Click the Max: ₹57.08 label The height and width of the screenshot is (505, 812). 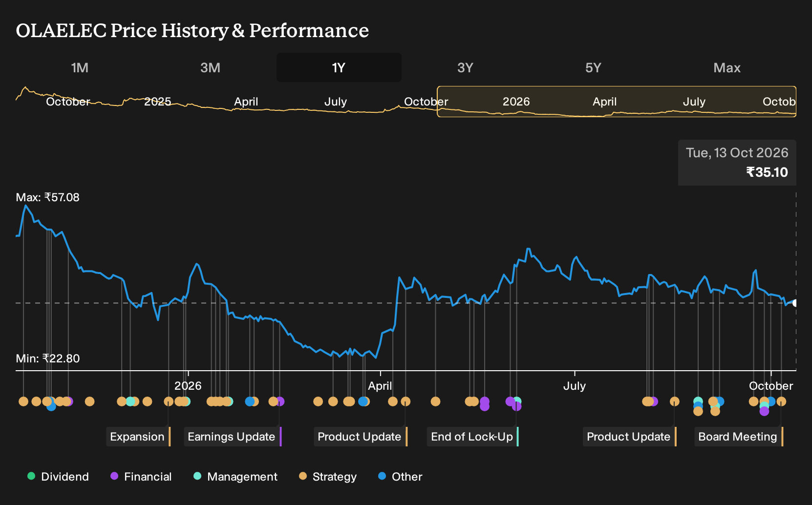point(47,197)
